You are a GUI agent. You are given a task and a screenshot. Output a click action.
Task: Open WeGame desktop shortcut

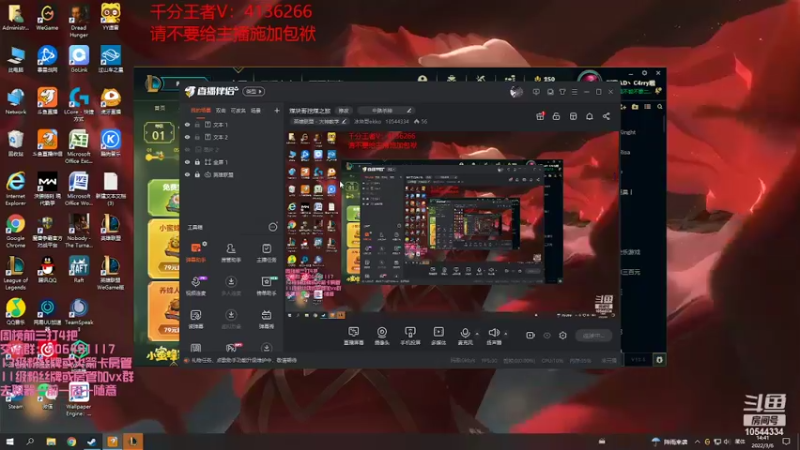tap(47, 17)
